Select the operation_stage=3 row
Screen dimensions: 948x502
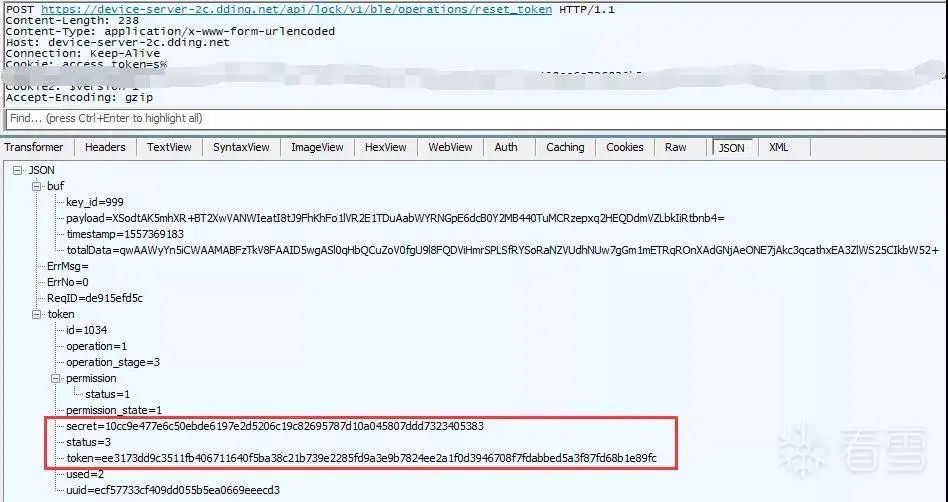(x=113, y=362)
